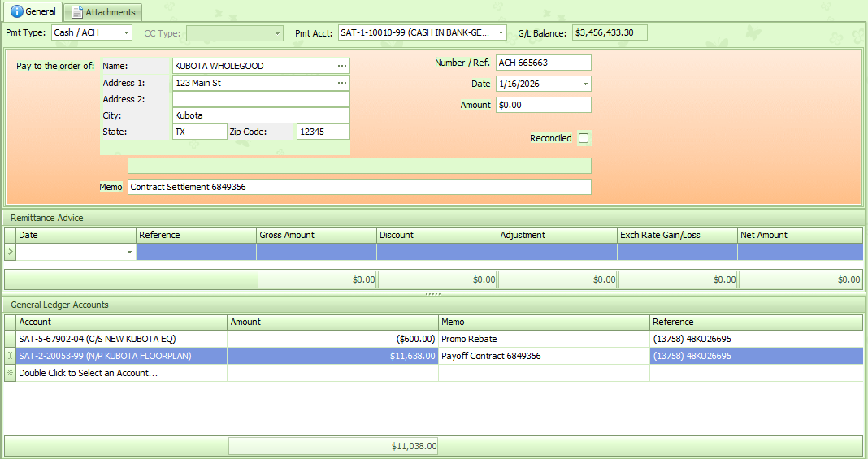This screenshot has width=868, height=459.
Task: Click the Memo field Contract Settlement
Action: 359,187
